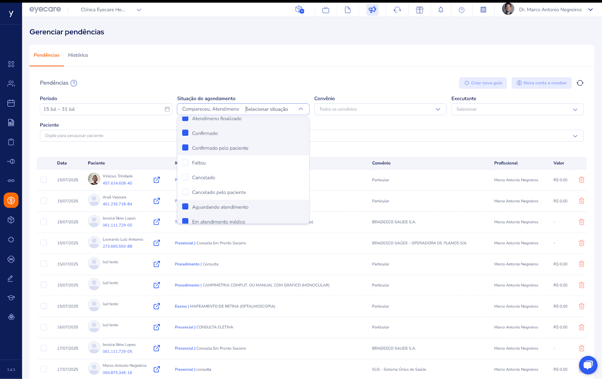The width and height of the screenshot is (602, 379).
Task: Click the megaphone announcements icon in top bar
Action: (372, 10)
